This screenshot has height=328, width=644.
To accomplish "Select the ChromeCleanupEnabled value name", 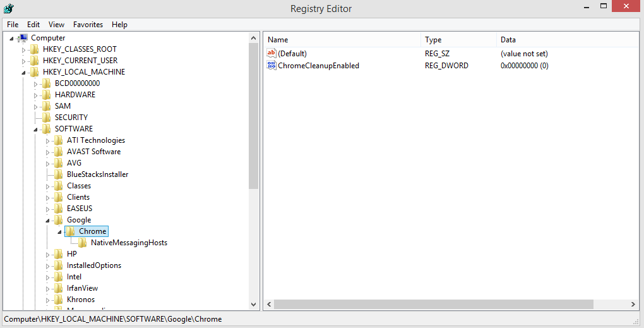I will pos(318,65).
